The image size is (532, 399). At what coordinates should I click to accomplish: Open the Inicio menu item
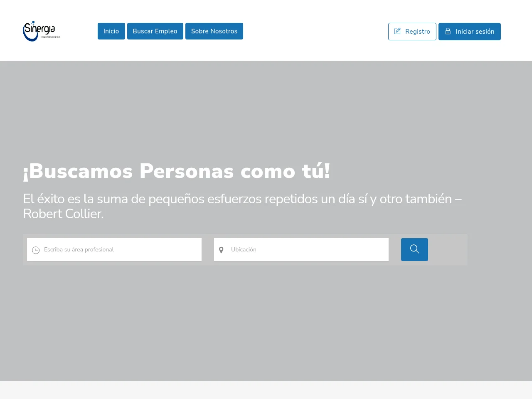coord(111,31)
